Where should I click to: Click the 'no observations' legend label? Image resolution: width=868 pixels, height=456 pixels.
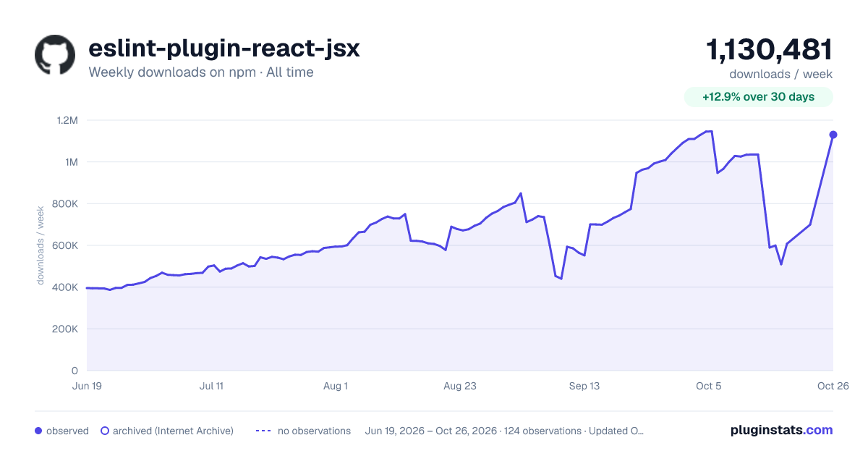(314, 431)
